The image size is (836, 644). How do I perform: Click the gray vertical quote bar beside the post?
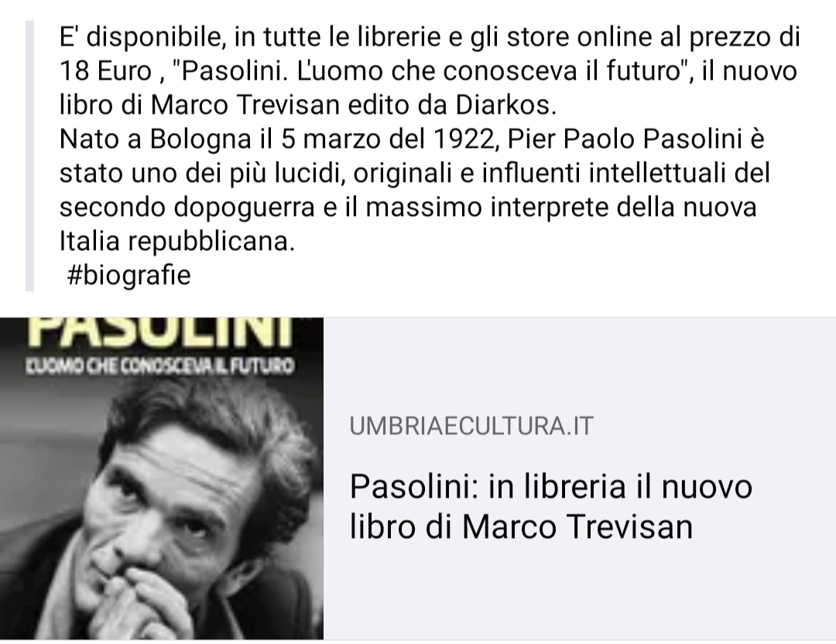[30, 156]
